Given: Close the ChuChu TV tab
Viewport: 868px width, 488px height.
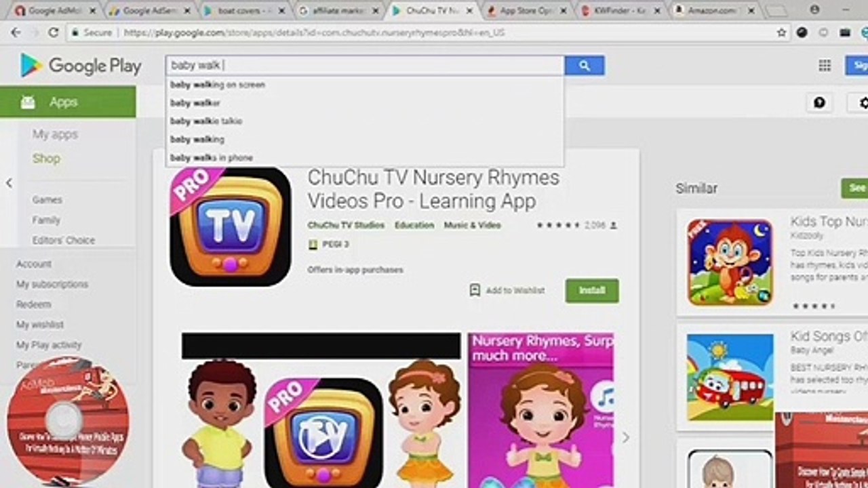Looking at the screenshot, I should (x=469, y=11).
